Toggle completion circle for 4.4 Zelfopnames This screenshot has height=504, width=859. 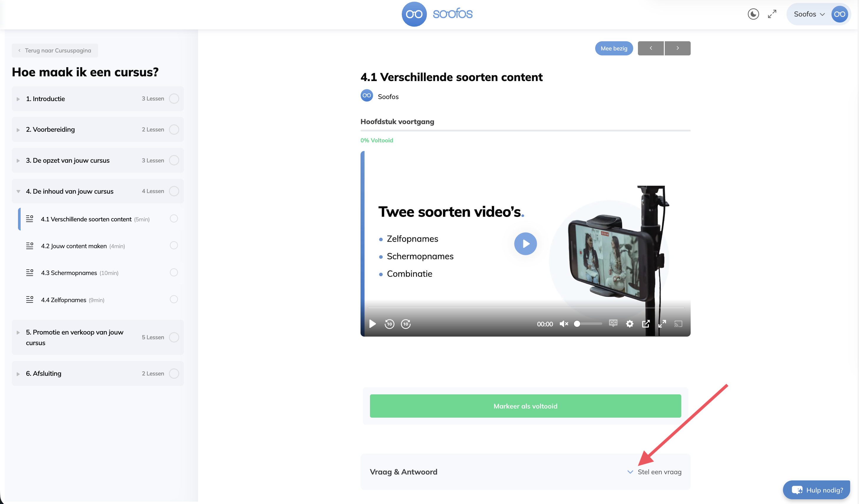tap(174, 299)
